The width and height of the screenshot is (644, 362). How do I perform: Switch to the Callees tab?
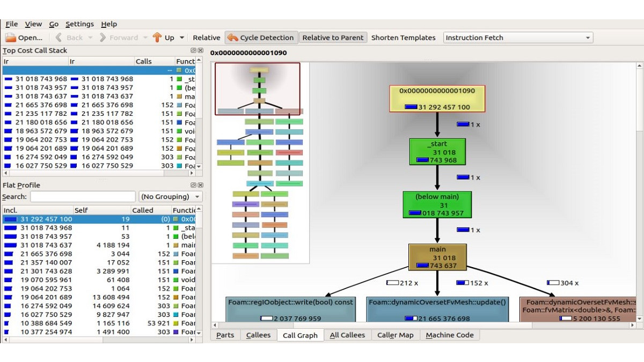(258, 335)
